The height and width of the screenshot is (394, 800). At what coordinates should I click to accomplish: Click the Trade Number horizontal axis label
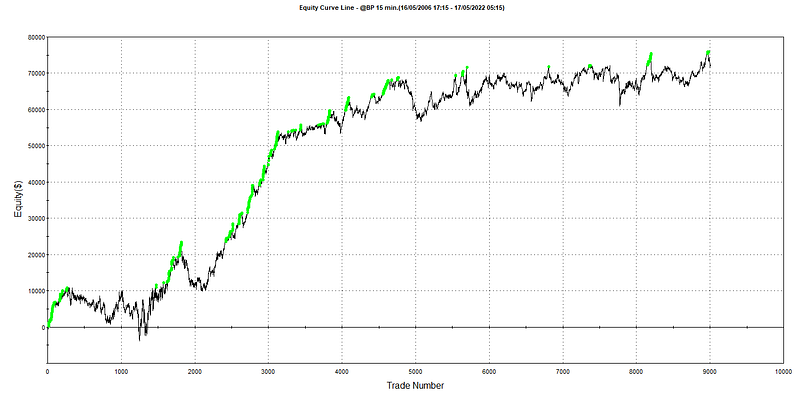(415, 385)
